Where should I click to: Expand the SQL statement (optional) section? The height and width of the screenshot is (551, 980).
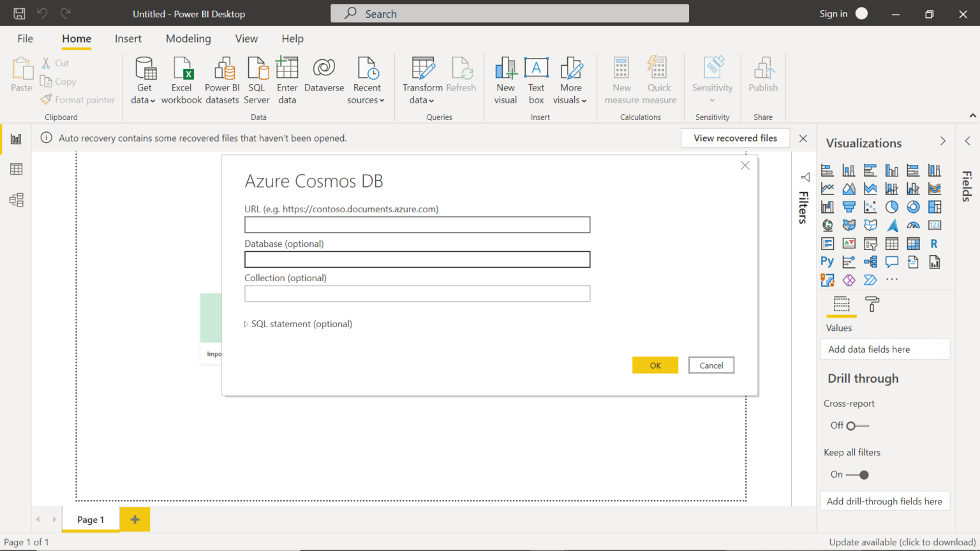298,324
